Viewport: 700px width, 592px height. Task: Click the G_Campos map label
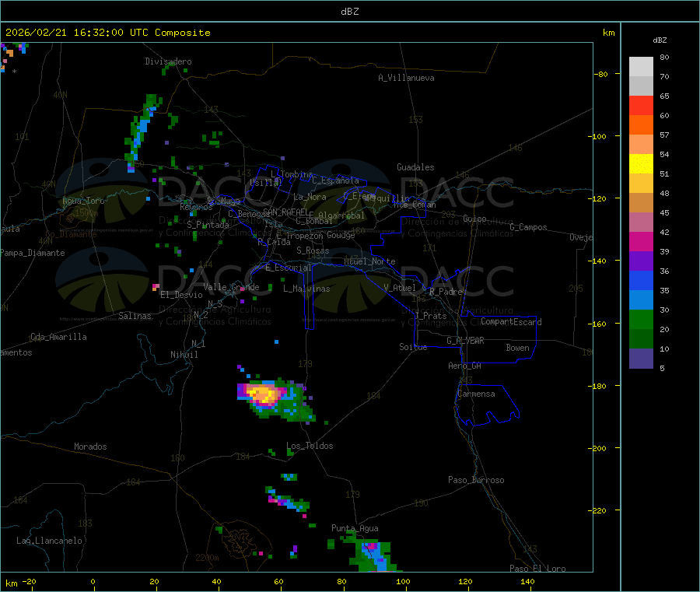pos(529,227)
